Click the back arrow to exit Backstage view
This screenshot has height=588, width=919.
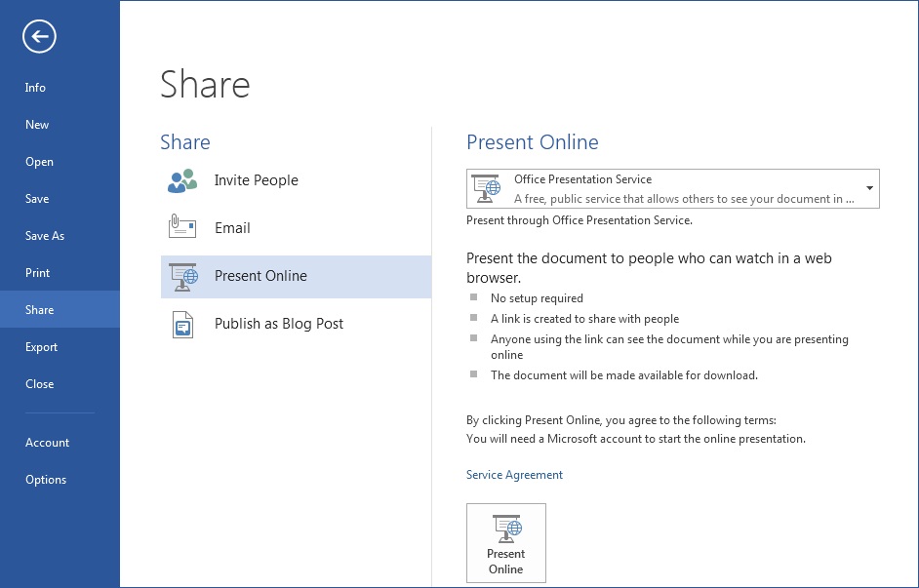[x=38, y=36]
